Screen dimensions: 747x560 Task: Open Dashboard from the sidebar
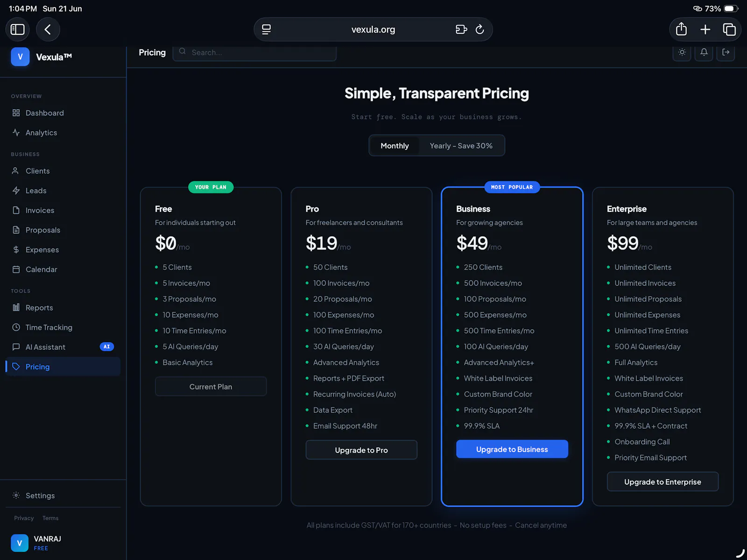(x=63, y=113)
